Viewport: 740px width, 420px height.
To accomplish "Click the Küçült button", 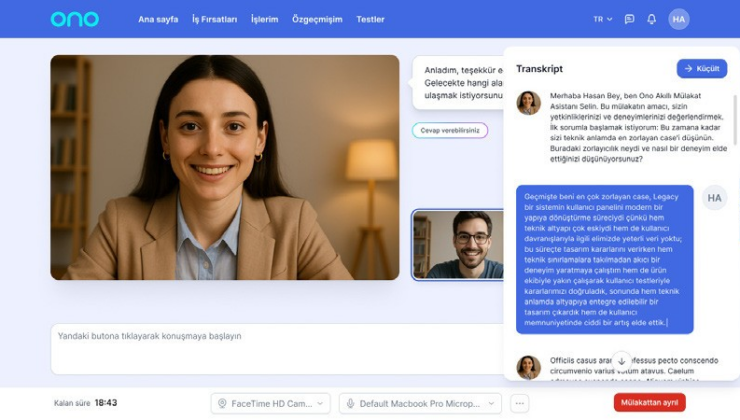I will click(702, 69).
